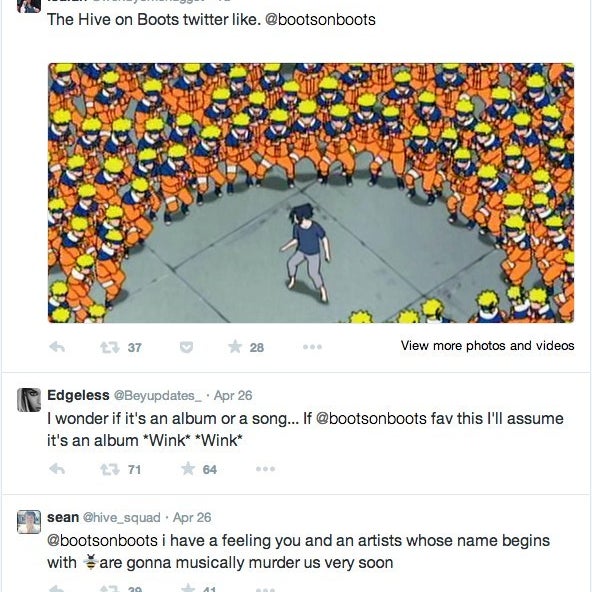Image resolution: width=592 pixels, height=592 pixels.
Task: Open more options on Edgeless's tweet
Action: click(x=265, y=469)
